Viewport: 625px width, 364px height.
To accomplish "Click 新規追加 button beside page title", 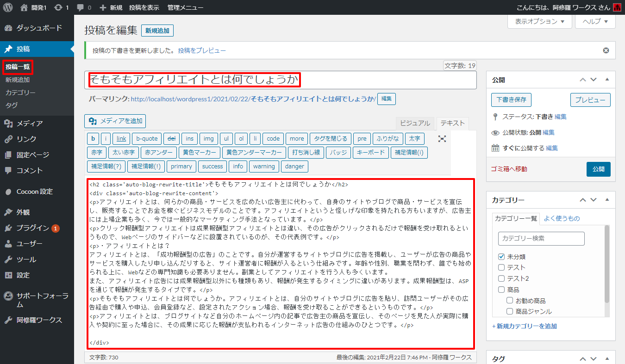I will [x=157, y=31].
